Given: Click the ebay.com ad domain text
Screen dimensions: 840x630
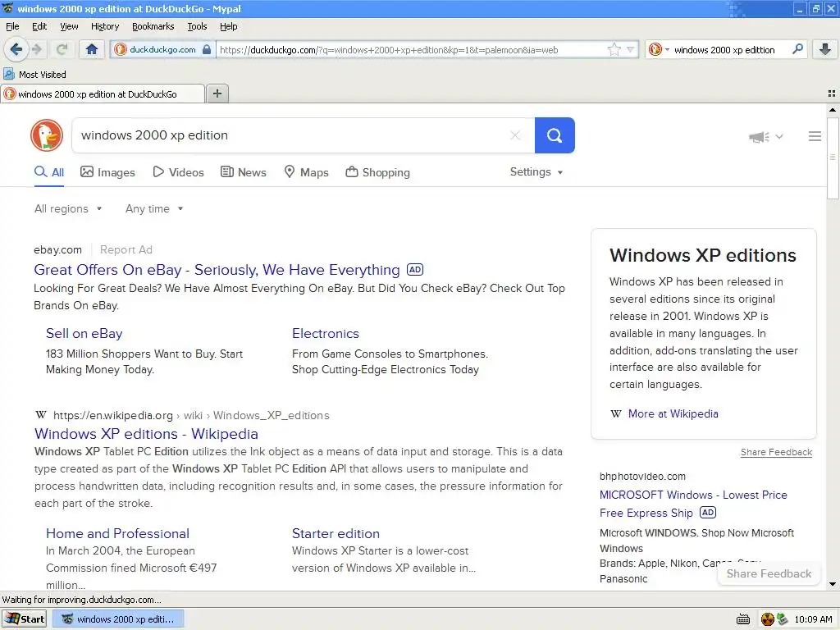Looking at the screenshot, I should click(x=58, y=249).
